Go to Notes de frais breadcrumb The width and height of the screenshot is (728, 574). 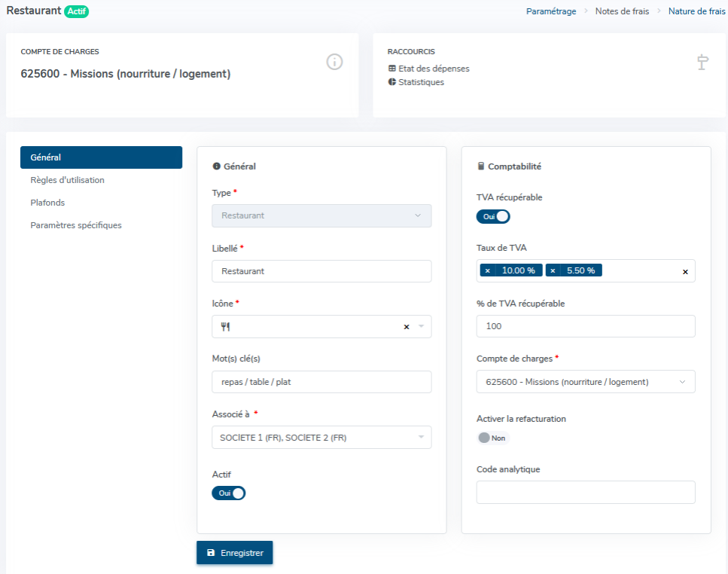[x=621, y=11]
